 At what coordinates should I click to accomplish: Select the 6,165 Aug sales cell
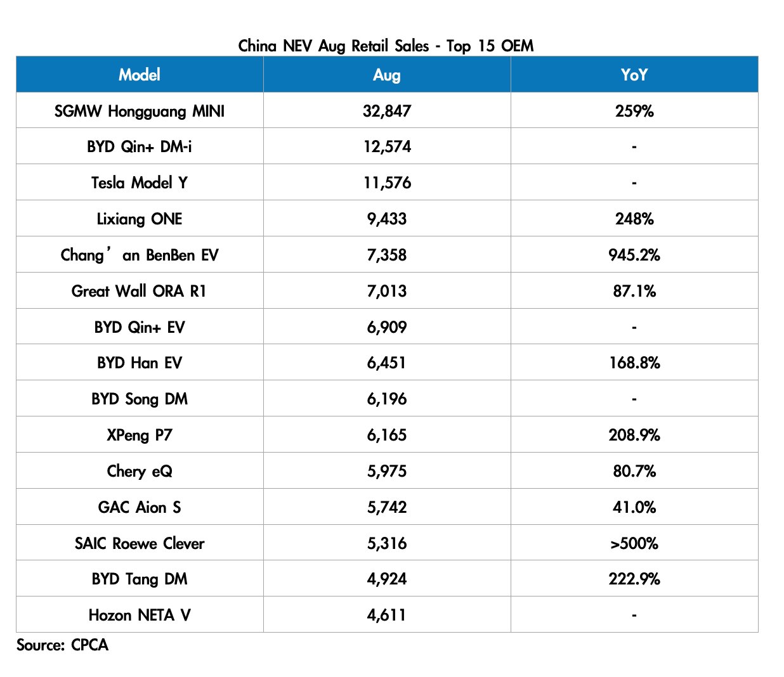386,435
